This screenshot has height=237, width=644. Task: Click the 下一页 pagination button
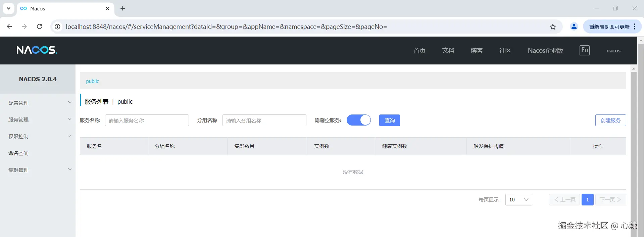point(610,199)
